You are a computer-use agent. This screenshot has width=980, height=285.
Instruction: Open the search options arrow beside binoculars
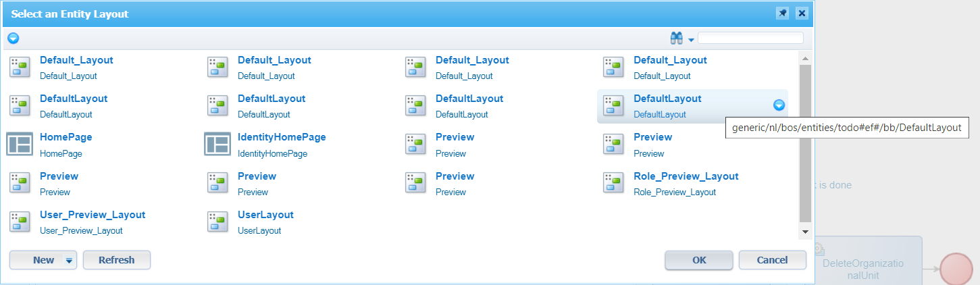(x=691, y=40)
